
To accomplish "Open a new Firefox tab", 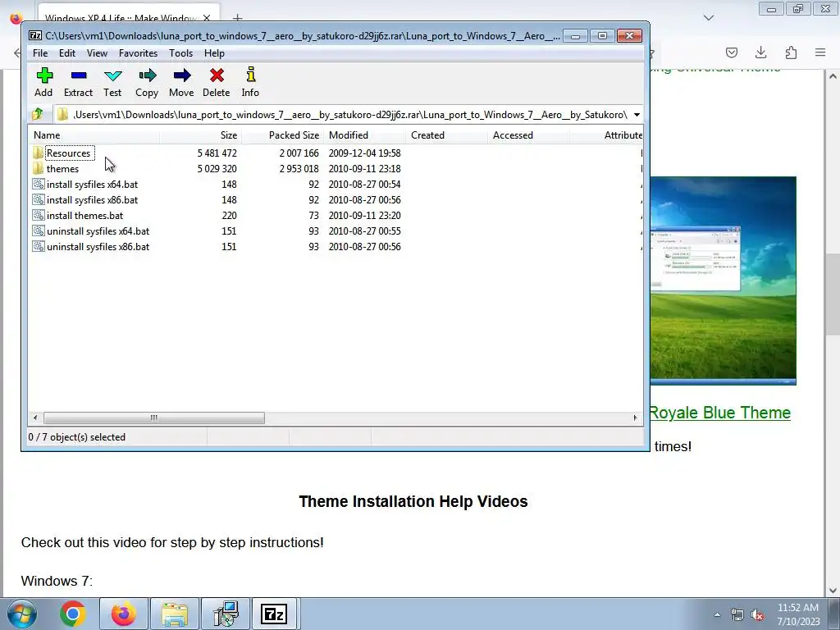I will pos(237,18).
